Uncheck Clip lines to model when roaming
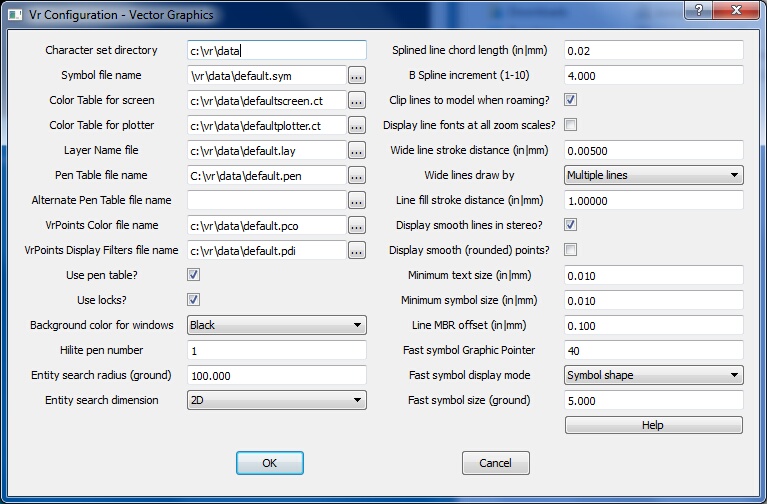 (570, 100)
